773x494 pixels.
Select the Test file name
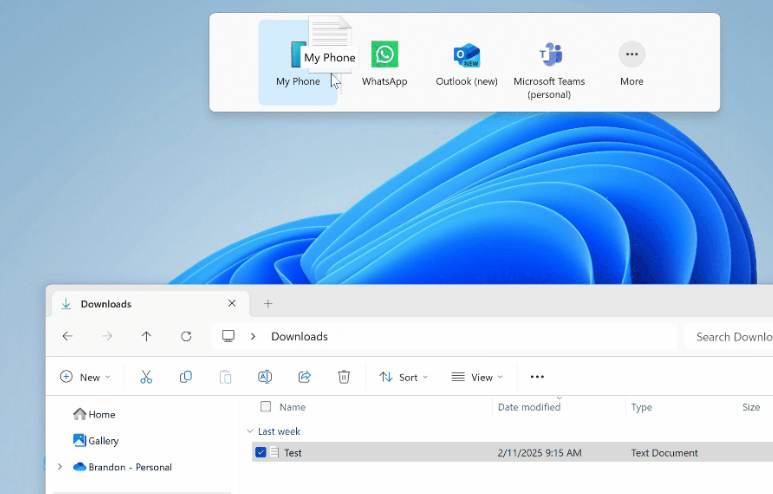pyautogui.click(x=292, y=453)
